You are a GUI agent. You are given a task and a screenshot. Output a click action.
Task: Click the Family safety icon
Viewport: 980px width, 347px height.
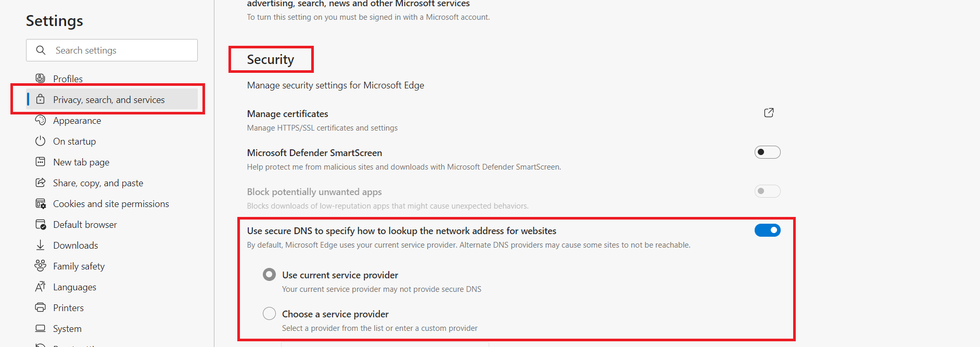point(40,266)
